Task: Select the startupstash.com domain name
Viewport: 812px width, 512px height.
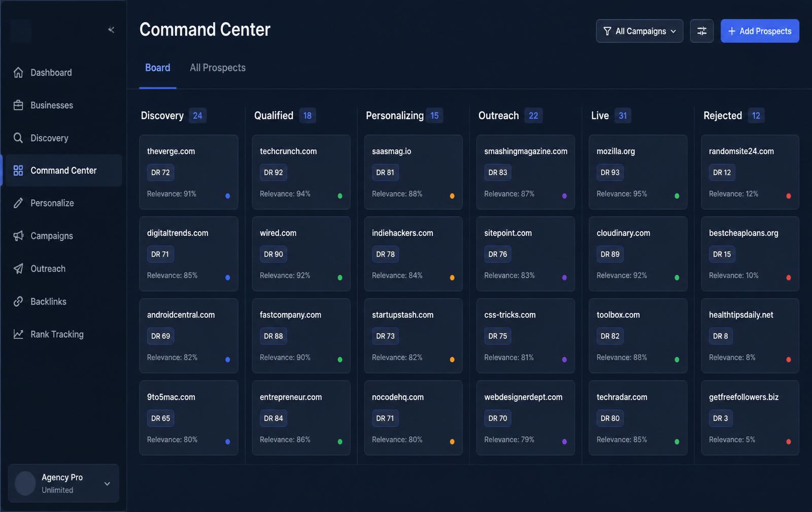Action: [403, 315]
